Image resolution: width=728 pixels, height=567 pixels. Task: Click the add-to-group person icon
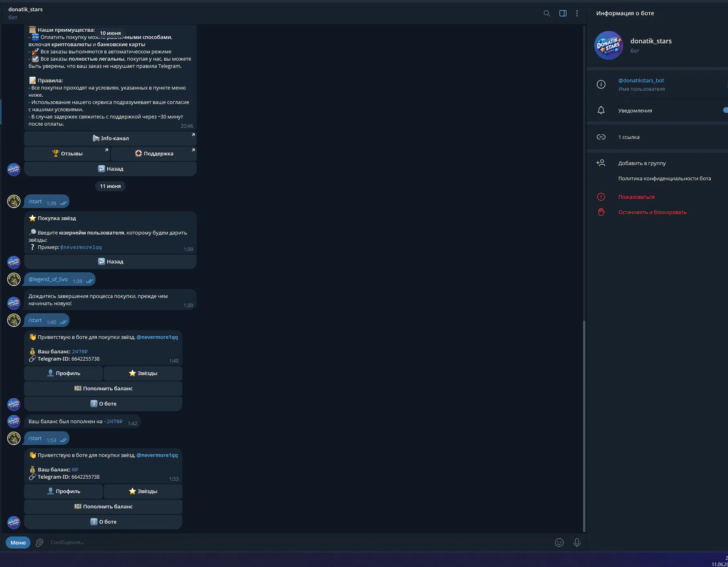pyautogui.click(x=601, y=163)
